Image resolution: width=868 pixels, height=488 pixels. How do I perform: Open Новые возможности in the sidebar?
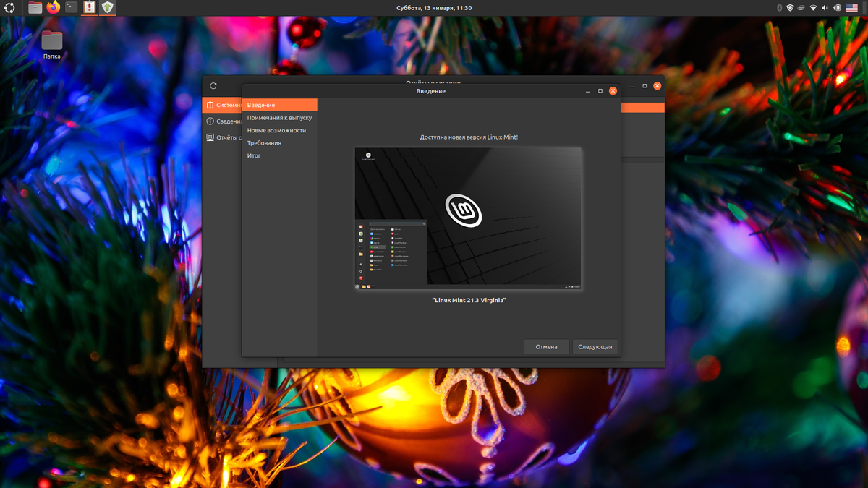279,130
